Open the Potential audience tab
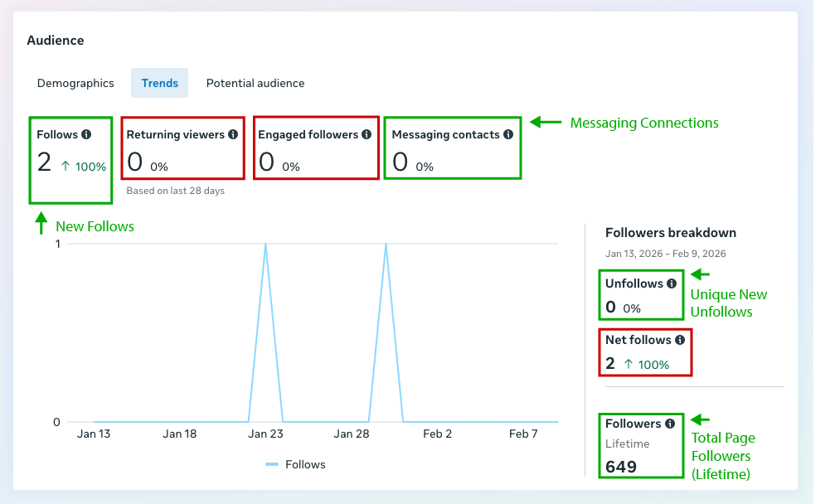Image resolution: width=835 pixels, height=504 pixels. point(255,83)
